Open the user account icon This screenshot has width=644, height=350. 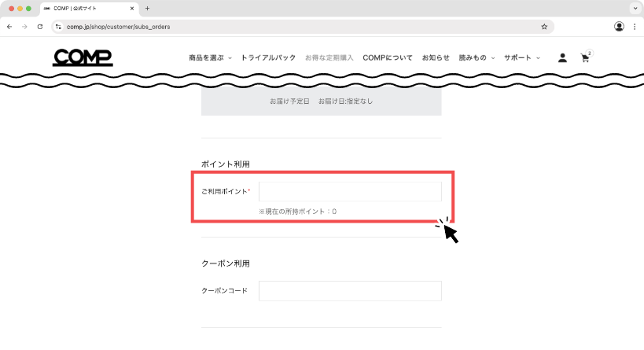[x=562, y=58]
